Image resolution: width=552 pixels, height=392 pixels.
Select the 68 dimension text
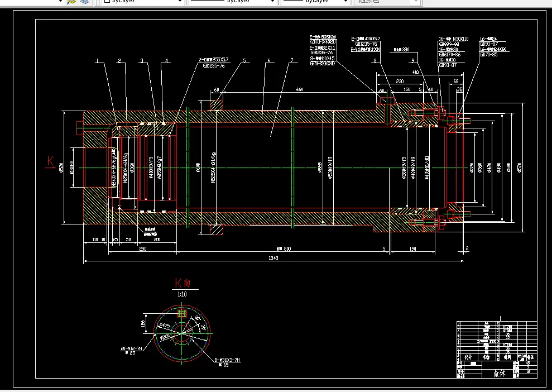456,81
